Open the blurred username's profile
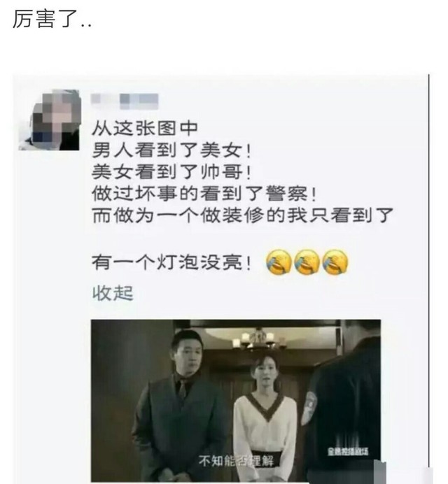 point(125,101)
